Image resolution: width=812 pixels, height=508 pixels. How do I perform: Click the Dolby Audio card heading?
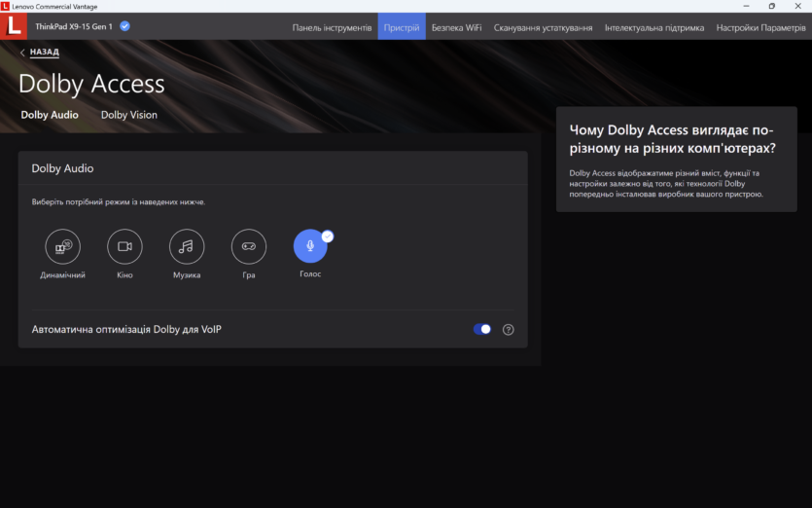click(62, 168)
